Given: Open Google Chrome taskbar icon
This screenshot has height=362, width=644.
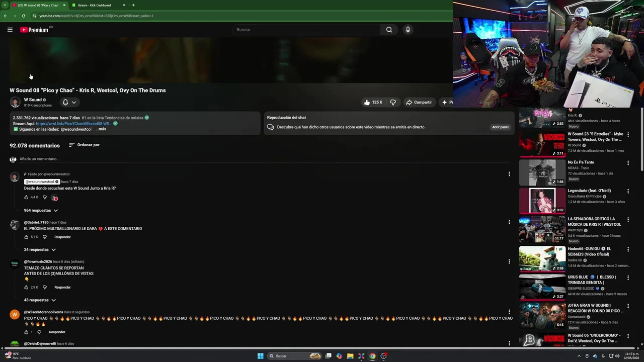Looking at the screenshot, I should point(372,356).
